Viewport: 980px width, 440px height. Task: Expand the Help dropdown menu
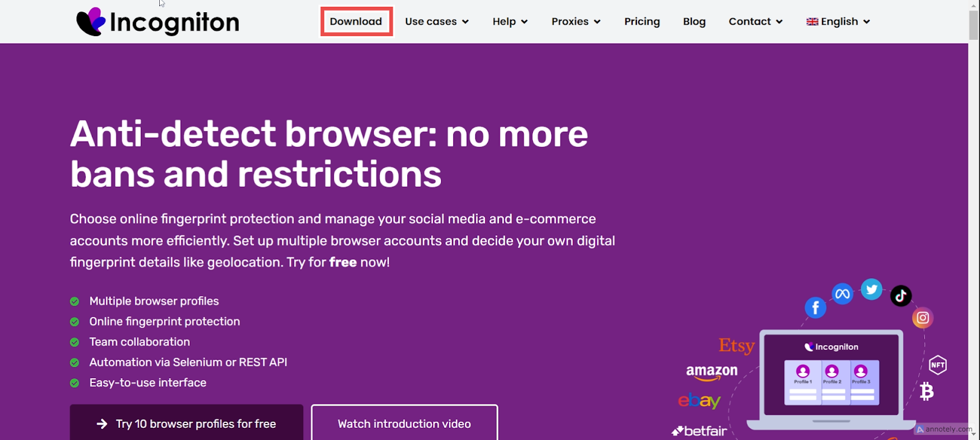tap(510, 21)
